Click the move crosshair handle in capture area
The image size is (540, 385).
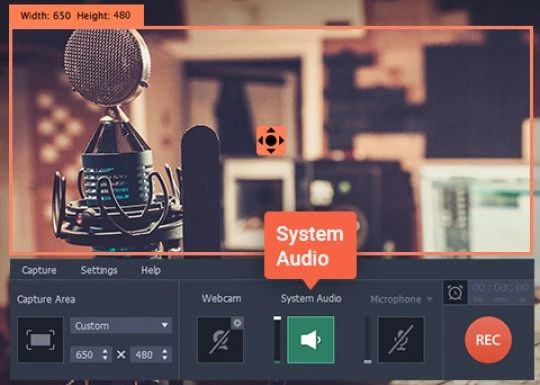[271, 141]
